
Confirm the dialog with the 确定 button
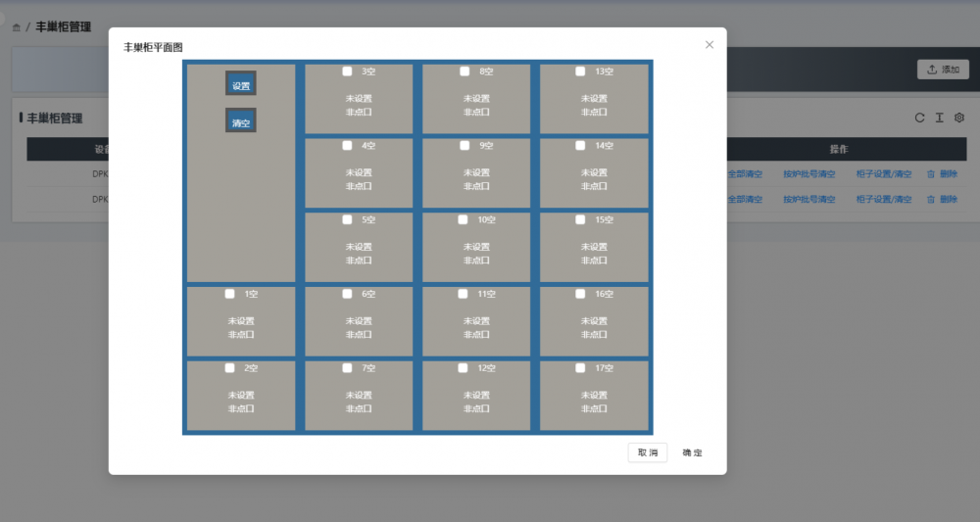tap(692, 452)
